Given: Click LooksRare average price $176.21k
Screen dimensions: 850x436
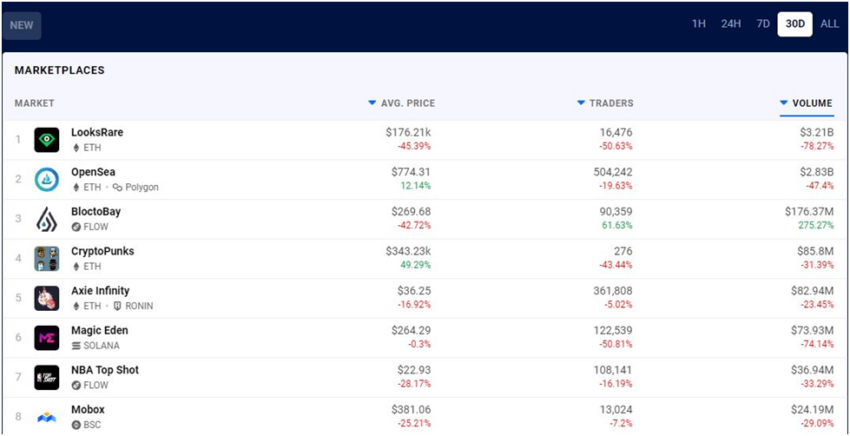Looking at the screenshot, I should (408, 132).
